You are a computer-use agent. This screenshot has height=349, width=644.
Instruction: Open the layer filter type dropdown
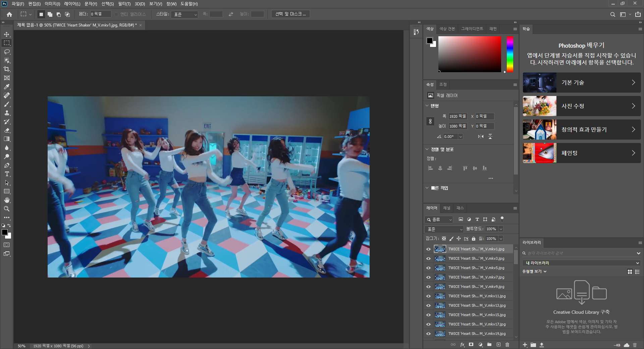[439, 219]
